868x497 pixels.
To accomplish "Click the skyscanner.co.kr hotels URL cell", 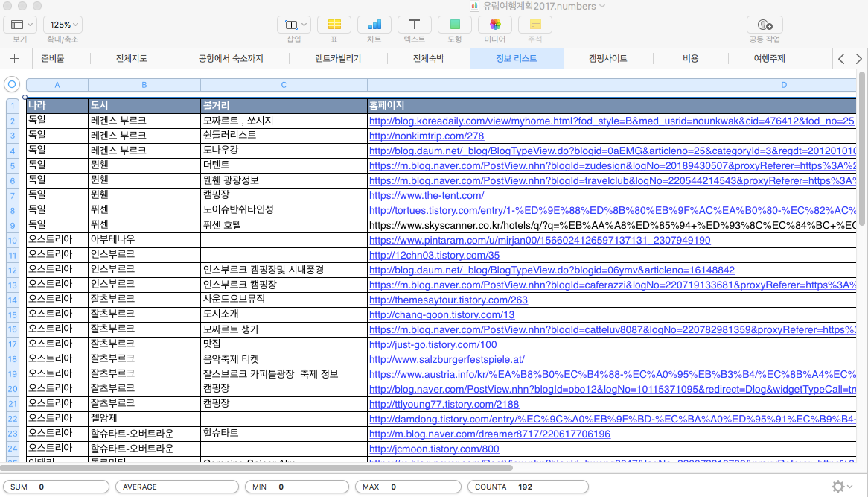I will tap(612, 226).
